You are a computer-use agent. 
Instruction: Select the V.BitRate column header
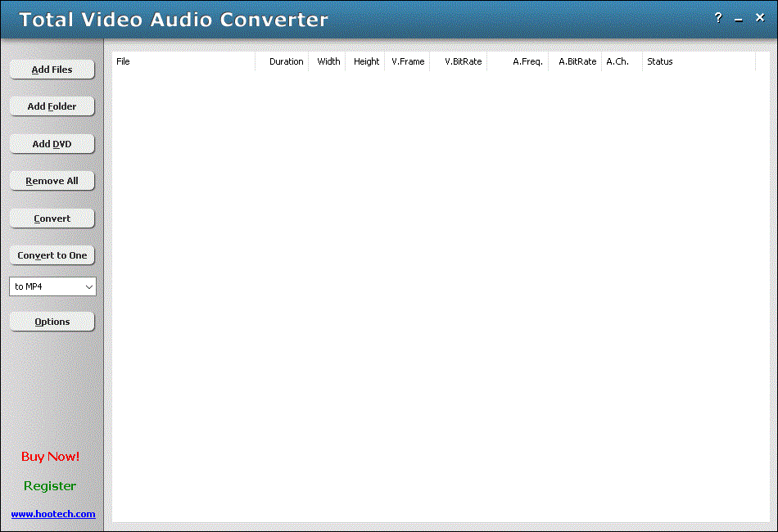pyautogui.click(x=459, y=61)
